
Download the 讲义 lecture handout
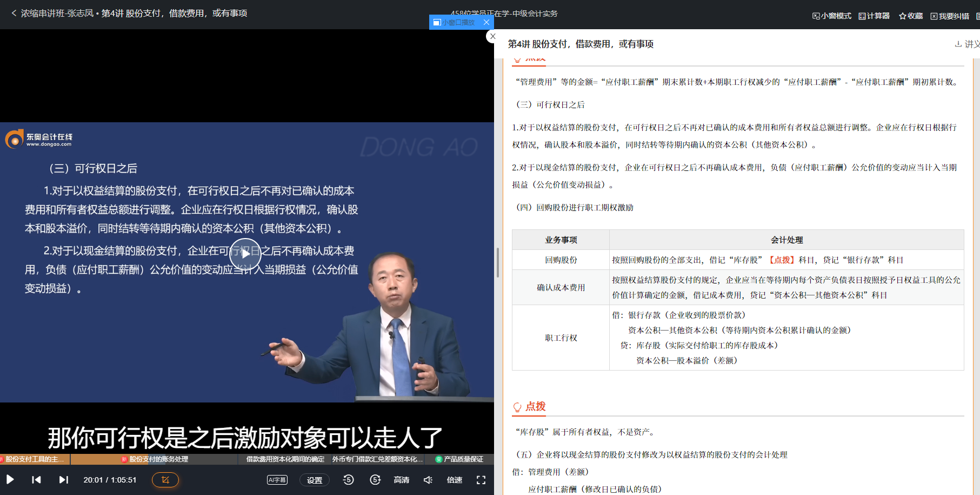(x=967, y=44)
